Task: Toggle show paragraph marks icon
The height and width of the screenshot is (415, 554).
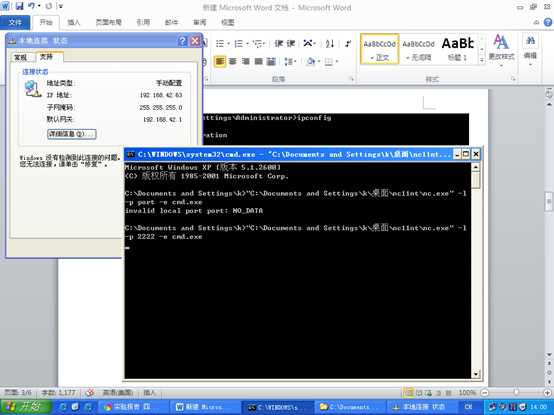Action: pyautogui.click(x=348, y=43)
